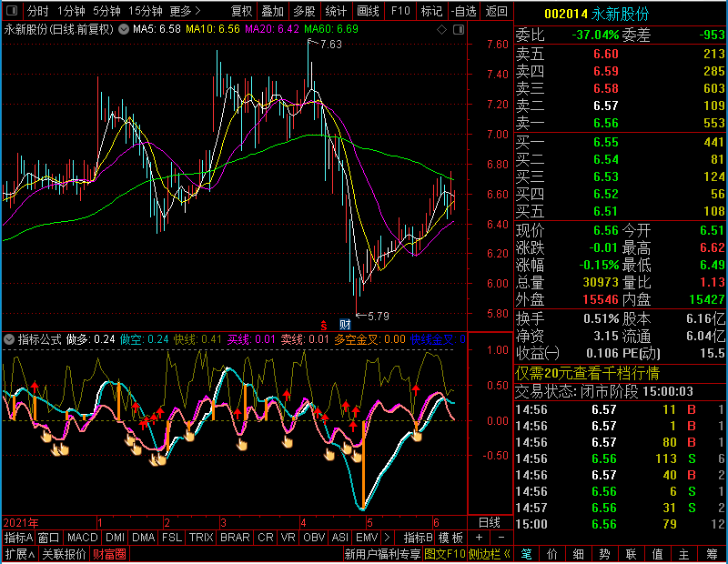Click the diamond icon in chart header
Viewport: 728px width, 564px height.
[x=441, y=30]
